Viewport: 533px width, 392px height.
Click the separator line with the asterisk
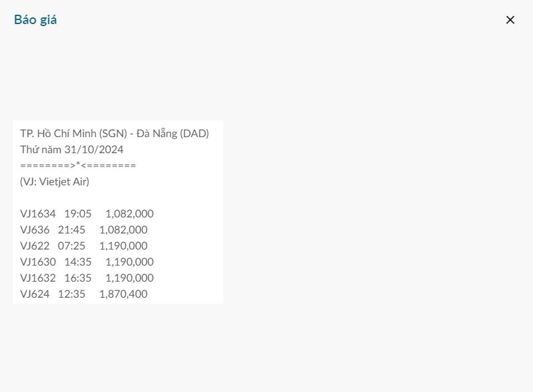point(78,165)
